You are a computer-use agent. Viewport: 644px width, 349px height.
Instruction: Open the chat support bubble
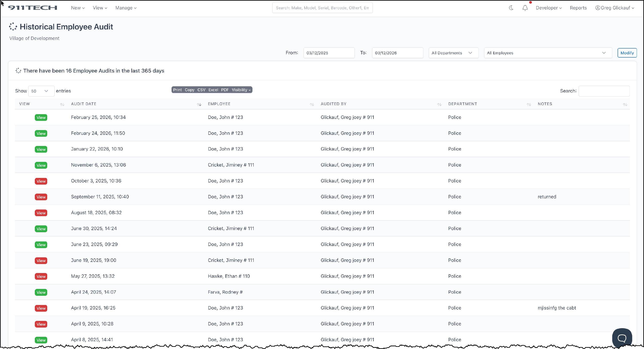click(x=622, y=338)
